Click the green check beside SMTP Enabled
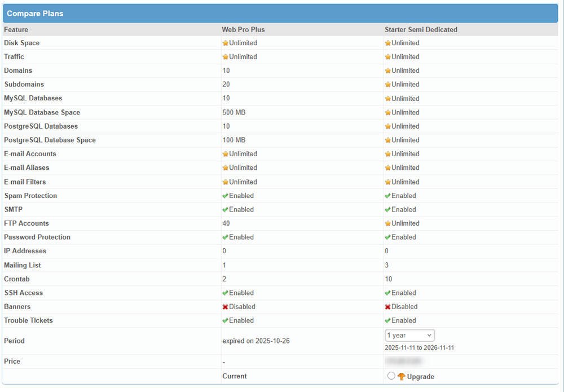 225,209
